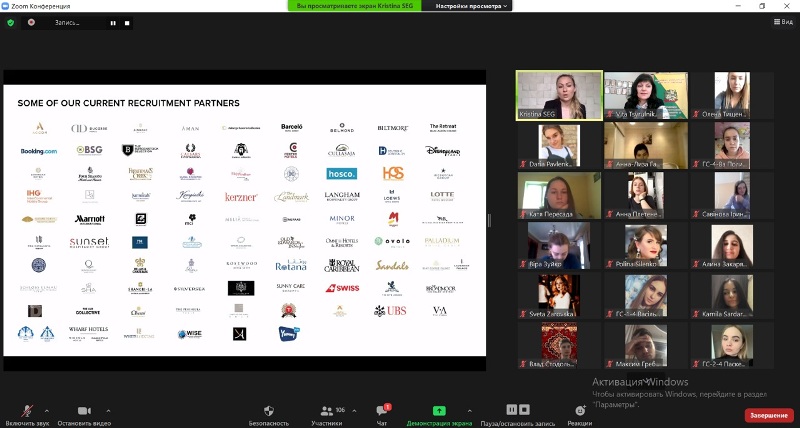Select Олена Тищен's video tile

pos(733,95)
